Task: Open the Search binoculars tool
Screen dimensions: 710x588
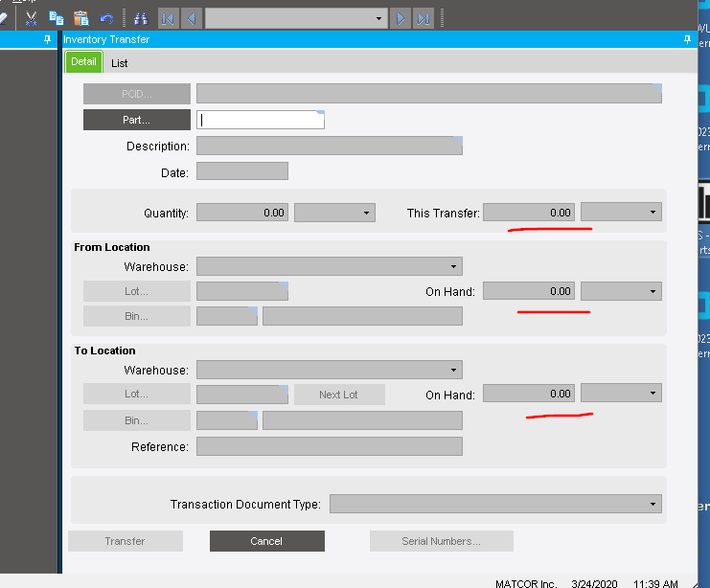Action: [x=141, y=18]
